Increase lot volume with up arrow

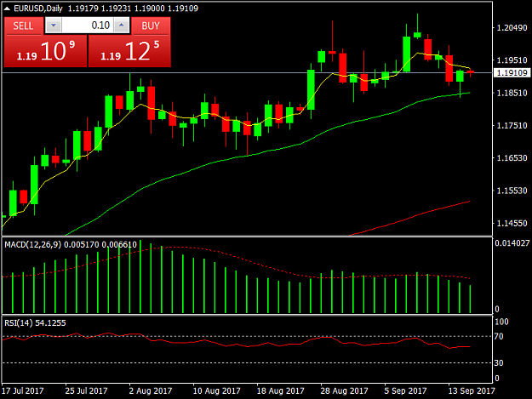pos(122,26)
